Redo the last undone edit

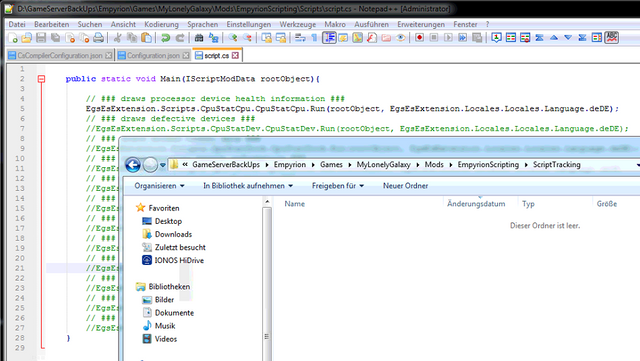(180, 38)
